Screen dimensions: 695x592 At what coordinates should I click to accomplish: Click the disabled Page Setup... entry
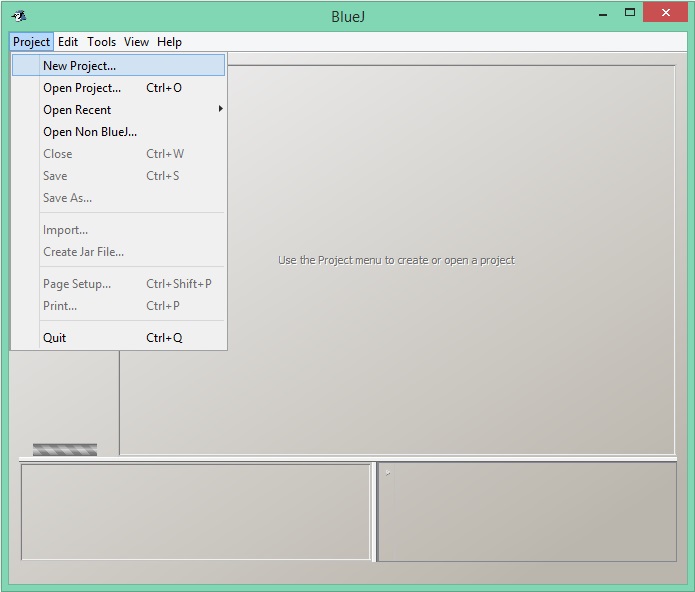click(x=118, y=284)
